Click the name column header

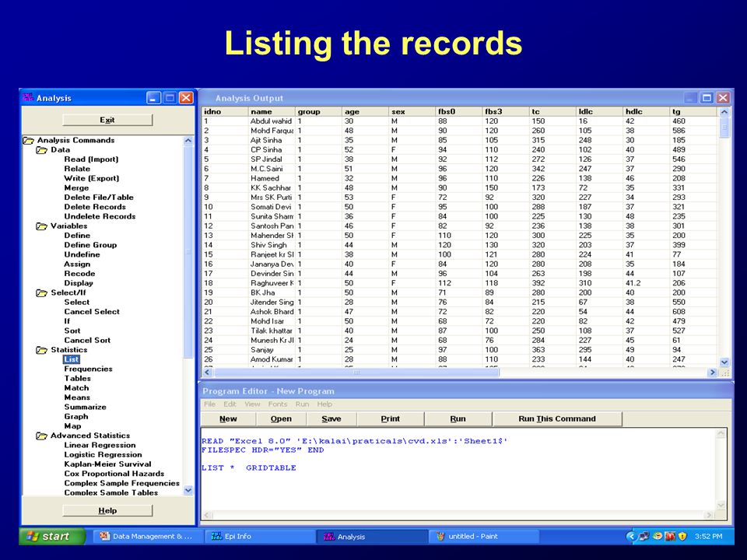pos(272,112)
